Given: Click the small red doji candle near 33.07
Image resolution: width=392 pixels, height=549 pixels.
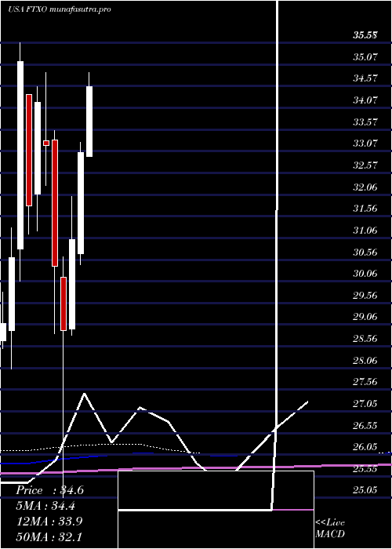Looking at the screenshot, I should pos(46,143).
